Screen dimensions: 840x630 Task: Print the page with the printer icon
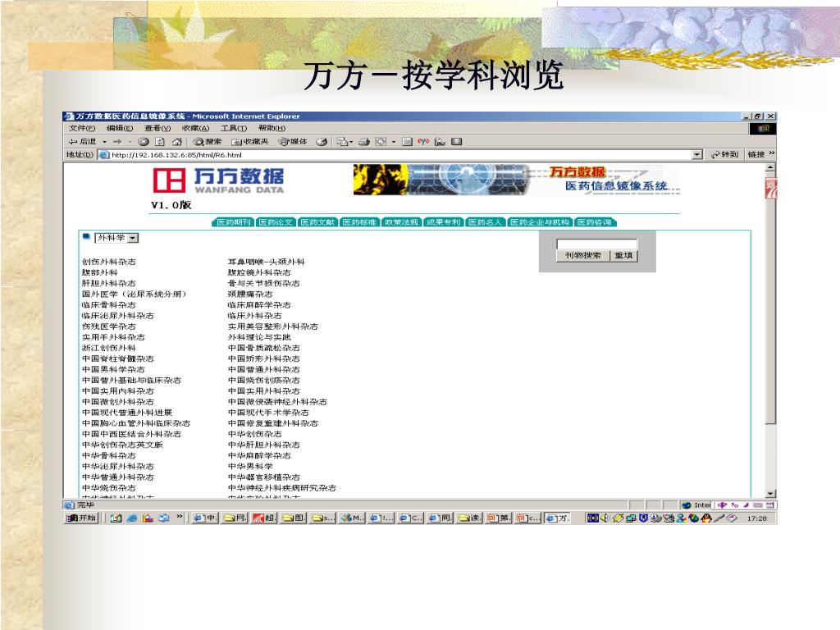coord(364,141)
